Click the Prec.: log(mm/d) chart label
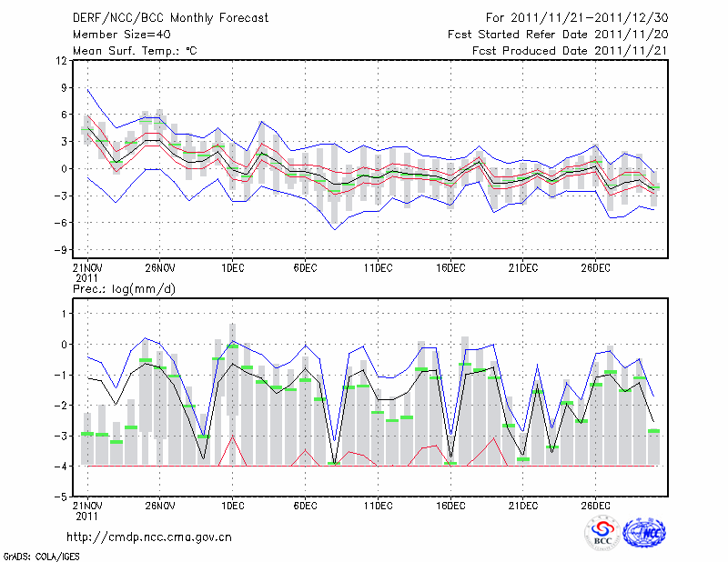The width and height of the screenshot is (728, 562). [123, 288]
